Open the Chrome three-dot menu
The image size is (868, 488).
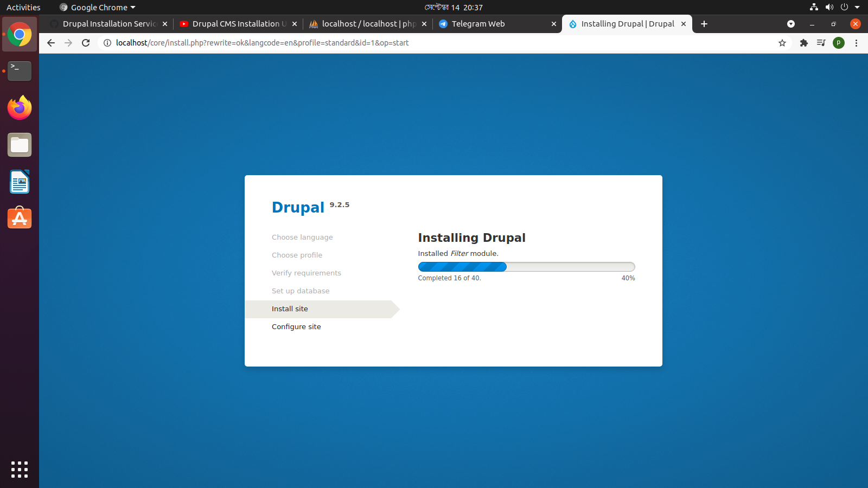point(856,43)
